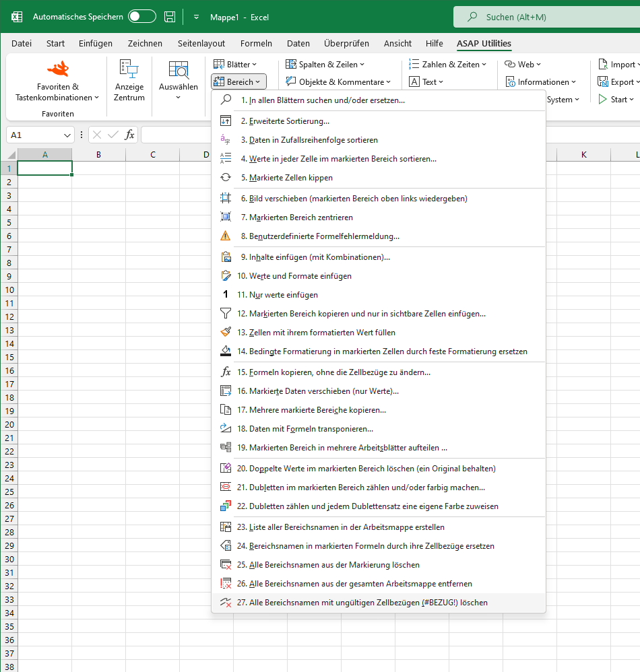This screenshot has height=672, width=640.
Task: Click the orange rabbit Favoriten icon
Action: coord(58,69)
